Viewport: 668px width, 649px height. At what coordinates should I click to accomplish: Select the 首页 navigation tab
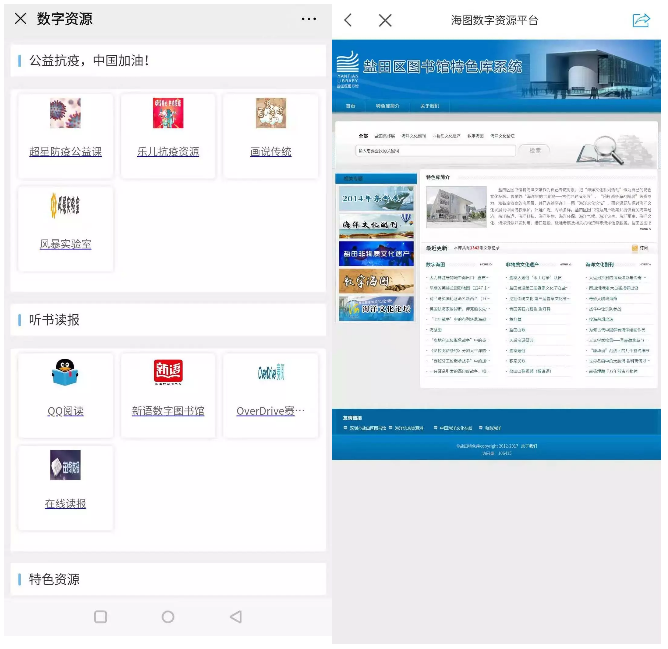click(x=350, y=105)
